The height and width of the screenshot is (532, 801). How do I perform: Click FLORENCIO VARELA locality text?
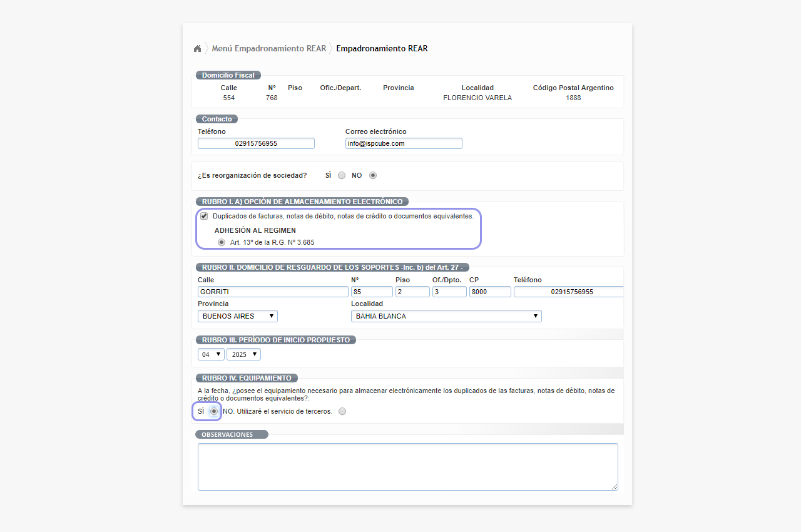tap(477, 98)
